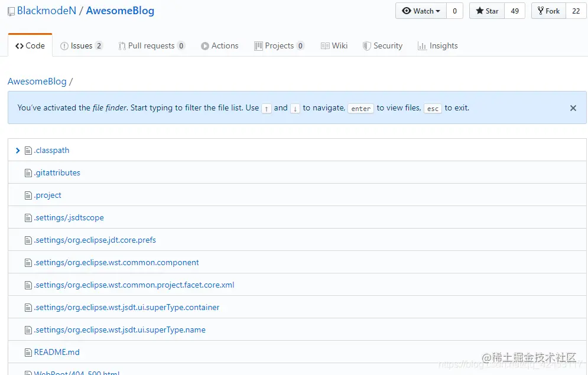View the 49 stargazers count
Viewport: 588px width, 375px height.
515,11
